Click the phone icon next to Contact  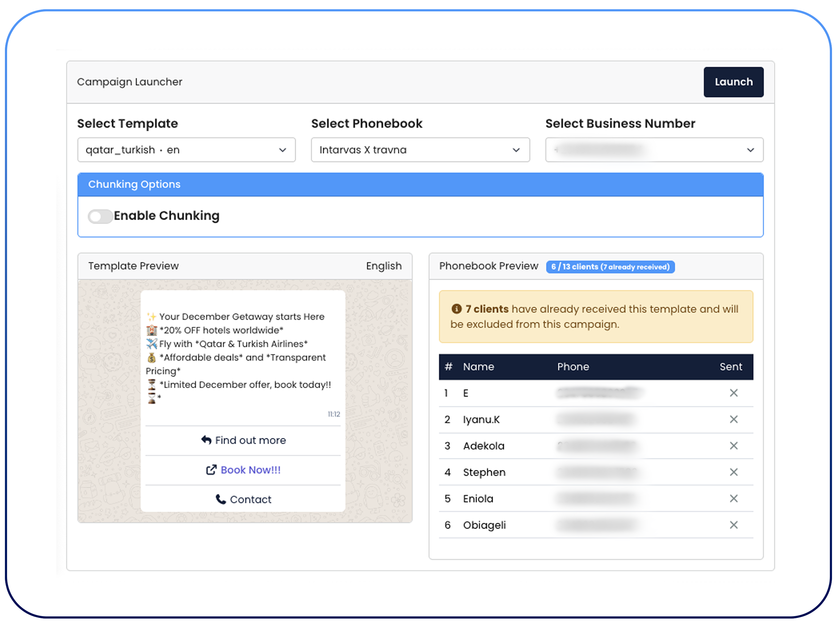(x=220, y=499)
